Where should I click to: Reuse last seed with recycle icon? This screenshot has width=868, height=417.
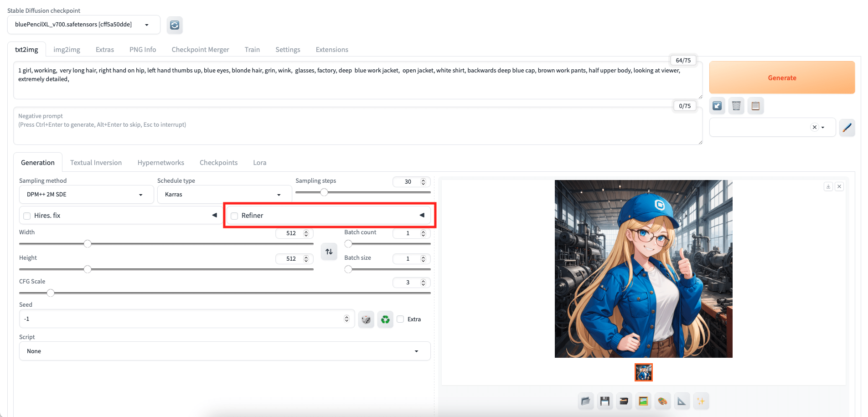[x=385, y=319]
